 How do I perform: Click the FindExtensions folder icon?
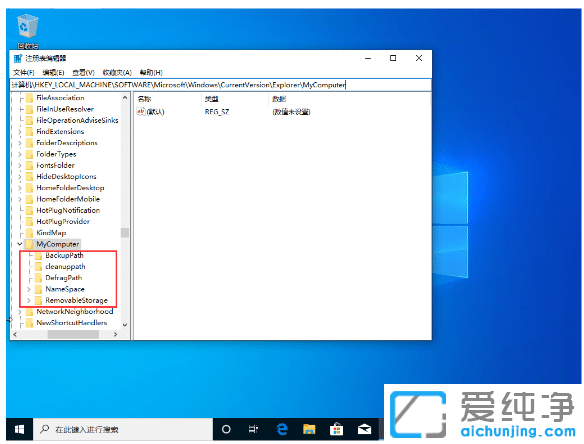[x=29, y=131]
